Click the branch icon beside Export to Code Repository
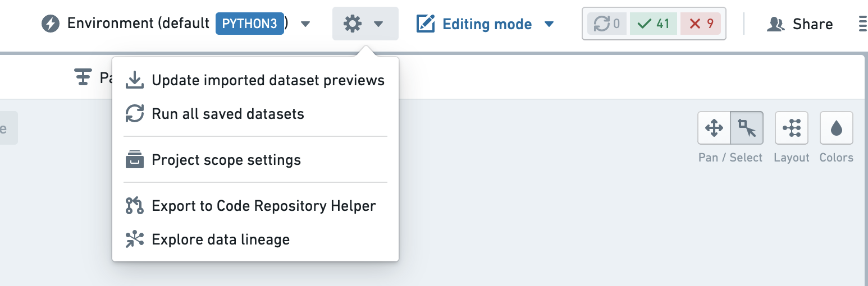This screenshot has height=286, width=868. [x=134, y=206]
